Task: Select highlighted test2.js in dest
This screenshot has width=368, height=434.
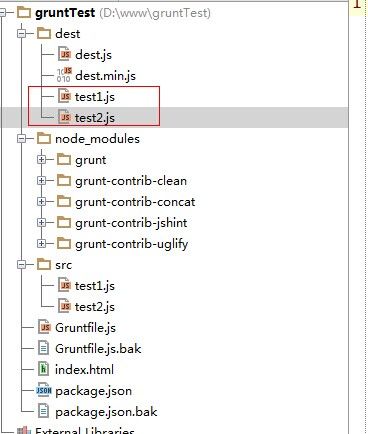Action: click(95, 118)
